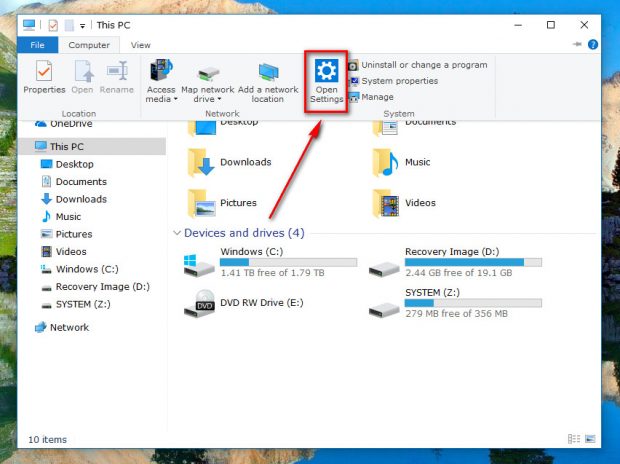Switch to large icons view in status bar
620x464 pixels.
tap(590, 439)
